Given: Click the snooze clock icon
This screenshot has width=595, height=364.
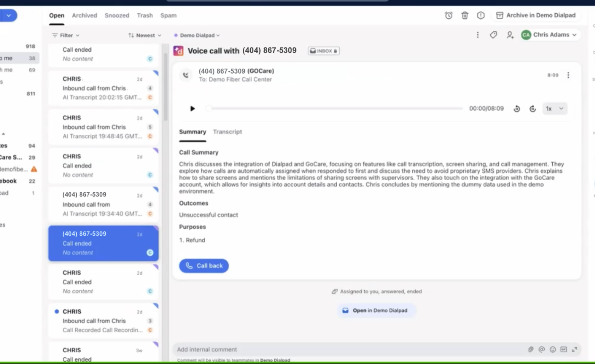Looking at the screenshot, I should coord(449,15).
